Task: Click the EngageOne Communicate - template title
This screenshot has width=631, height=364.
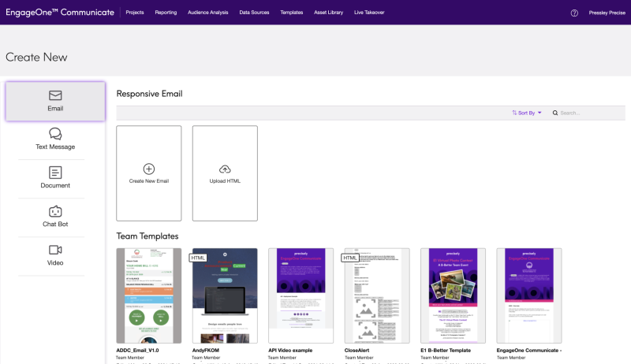Action: point(528,351)
